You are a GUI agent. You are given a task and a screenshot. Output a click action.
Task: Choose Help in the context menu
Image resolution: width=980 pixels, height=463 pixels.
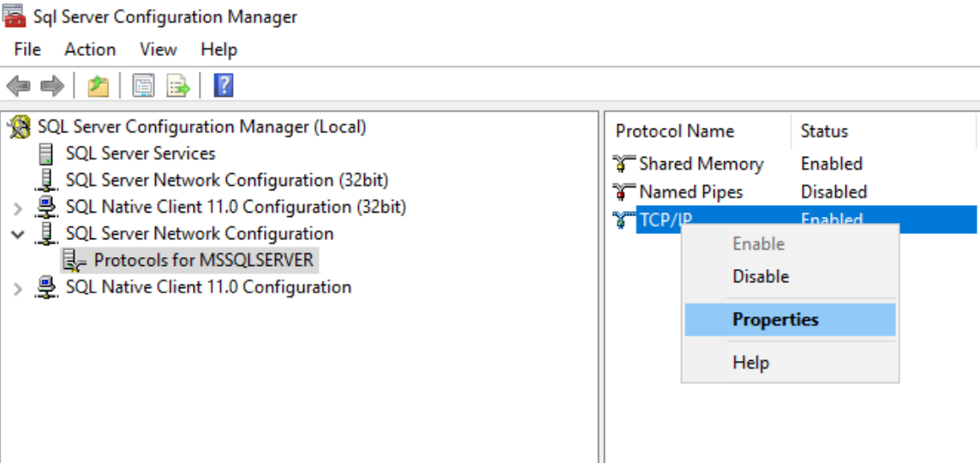coord(750,363)
